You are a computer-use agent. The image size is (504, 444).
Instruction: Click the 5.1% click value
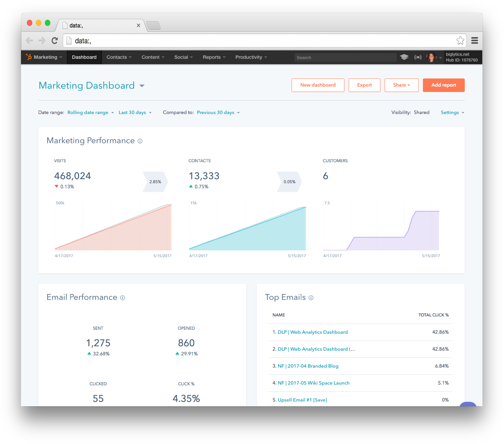pos(443,383)
